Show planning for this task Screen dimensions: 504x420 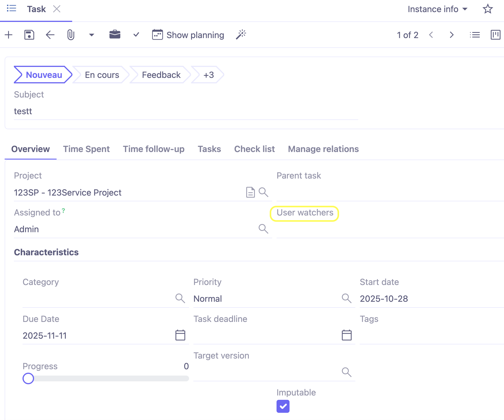coord(188,35)
